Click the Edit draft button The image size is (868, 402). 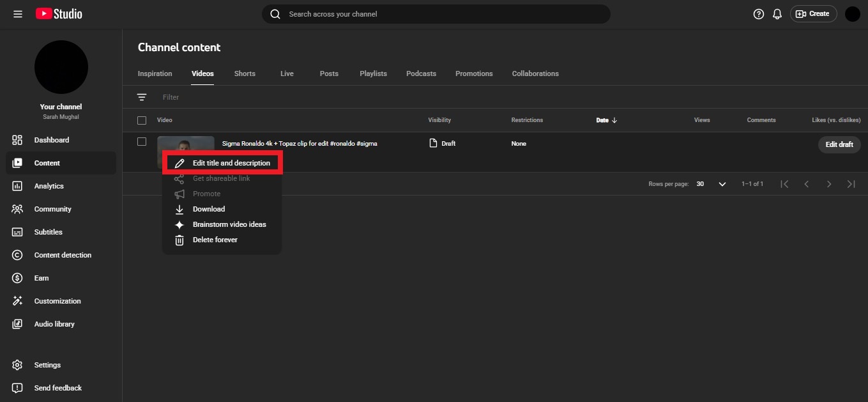coord(839,144)
